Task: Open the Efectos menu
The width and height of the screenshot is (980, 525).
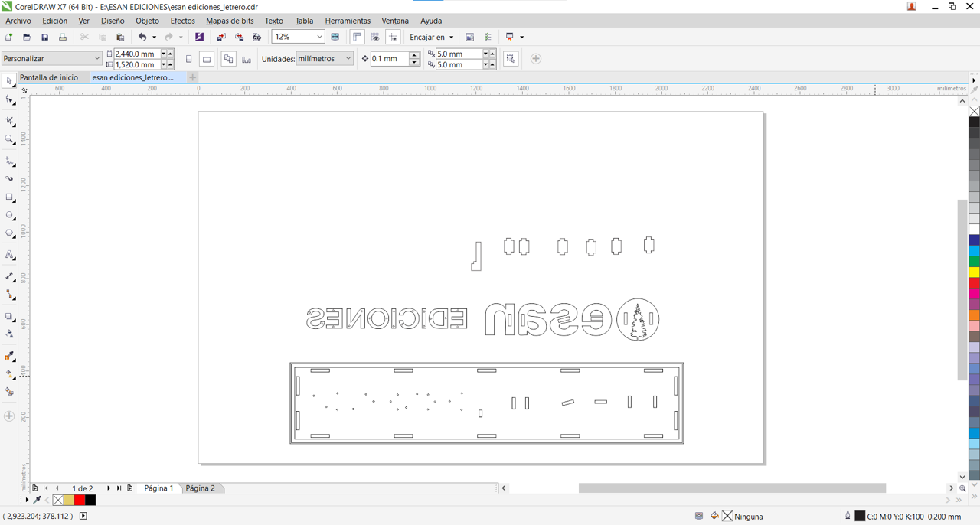Action: pyautogui.click(x=182, y=21)
